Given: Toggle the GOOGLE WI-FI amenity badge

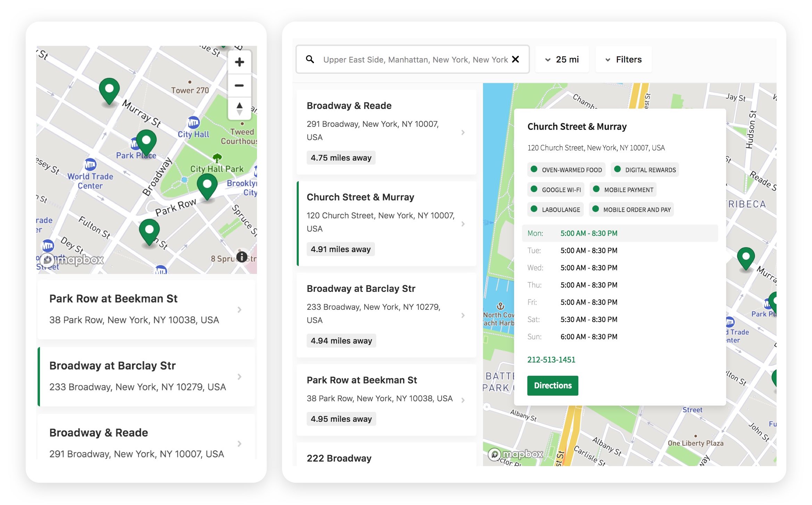Looking at the screenshot, I should [x=556, y=190].
